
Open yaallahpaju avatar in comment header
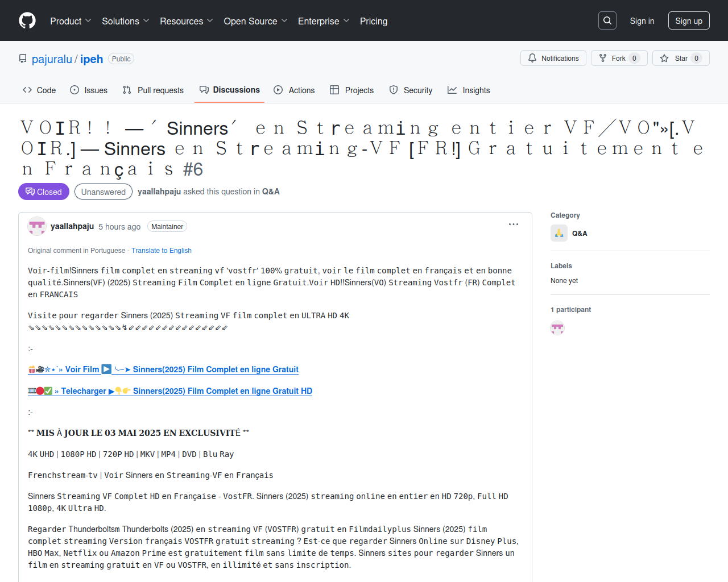[37, 226]
